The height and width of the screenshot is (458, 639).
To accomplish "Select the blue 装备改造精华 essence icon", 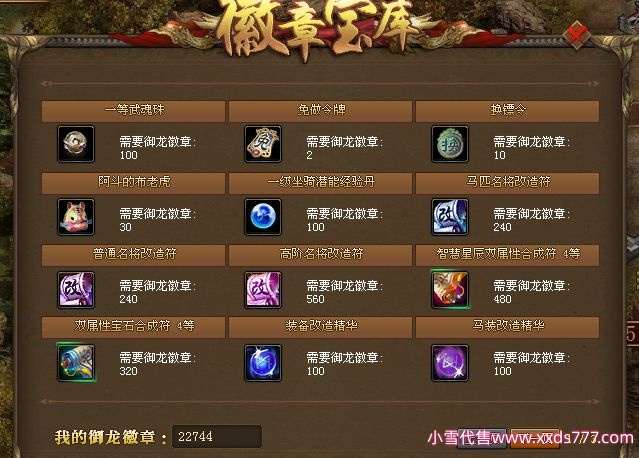I will [263, 362].
